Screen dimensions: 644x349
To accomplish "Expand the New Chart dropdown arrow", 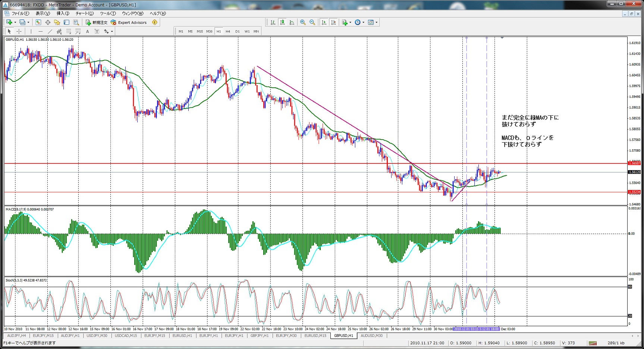I will pos(15,22).
